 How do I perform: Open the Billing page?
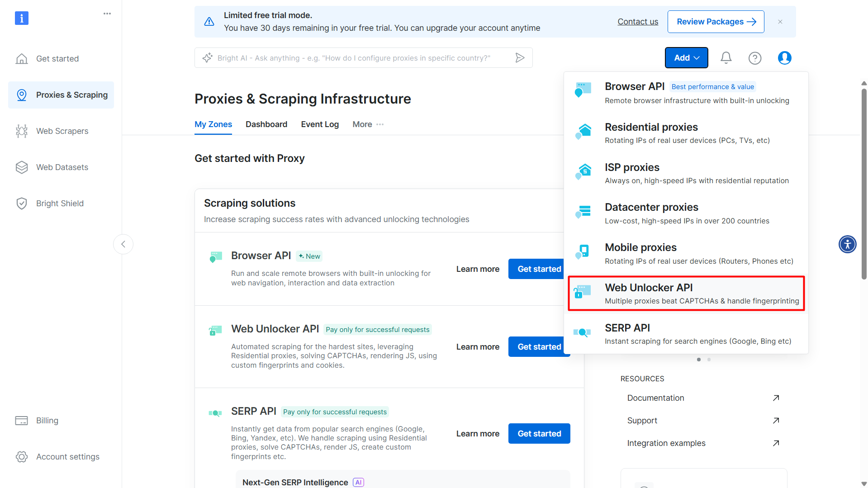tap(47, 420)
